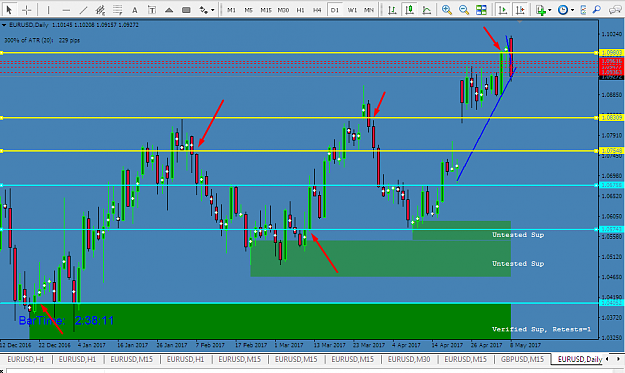Open the EURUSD,M30 chart tab

click(x=409, y=359)
